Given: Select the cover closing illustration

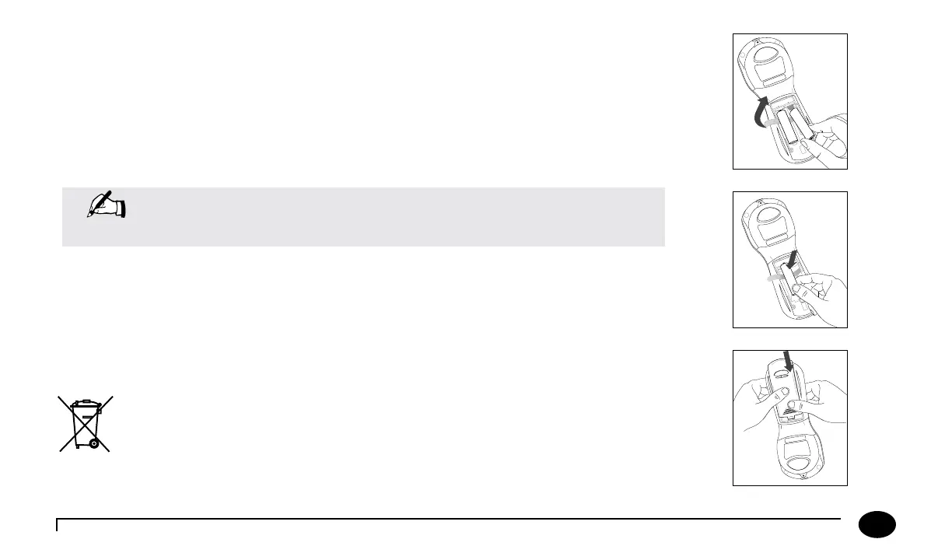Looking at the screenshot, I should coord(789,418).
